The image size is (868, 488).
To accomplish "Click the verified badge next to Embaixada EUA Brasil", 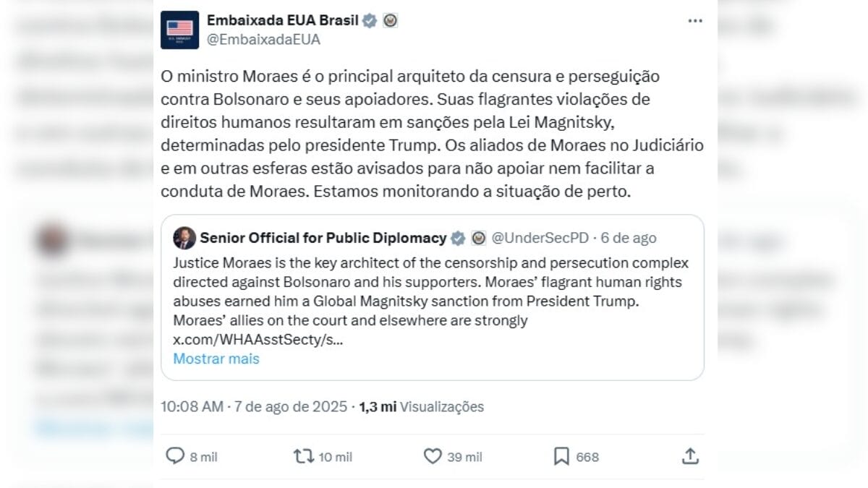I will tap(370, 20).
